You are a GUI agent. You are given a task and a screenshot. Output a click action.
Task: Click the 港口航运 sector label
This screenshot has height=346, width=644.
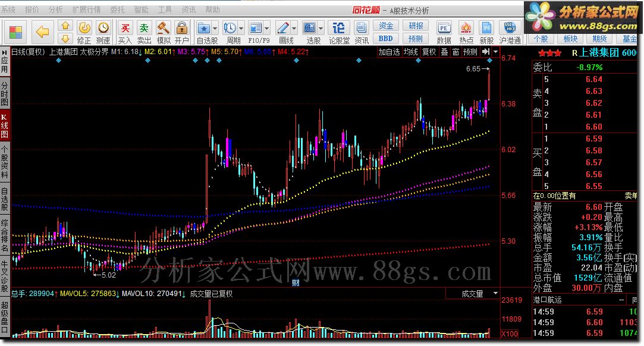coord(547,300)
